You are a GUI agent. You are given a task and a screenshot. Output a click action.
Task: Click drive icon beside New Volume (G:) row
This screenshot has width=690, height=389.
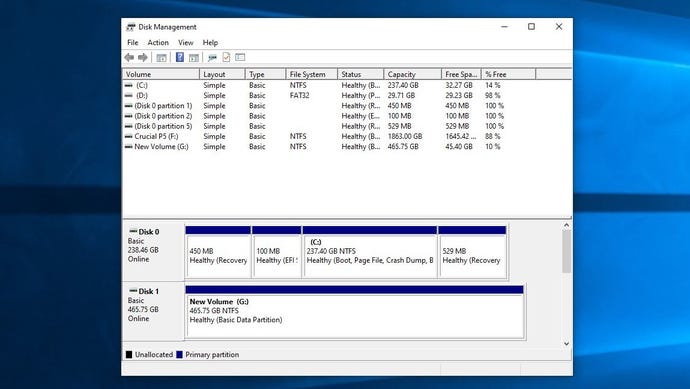click(128, 147)
